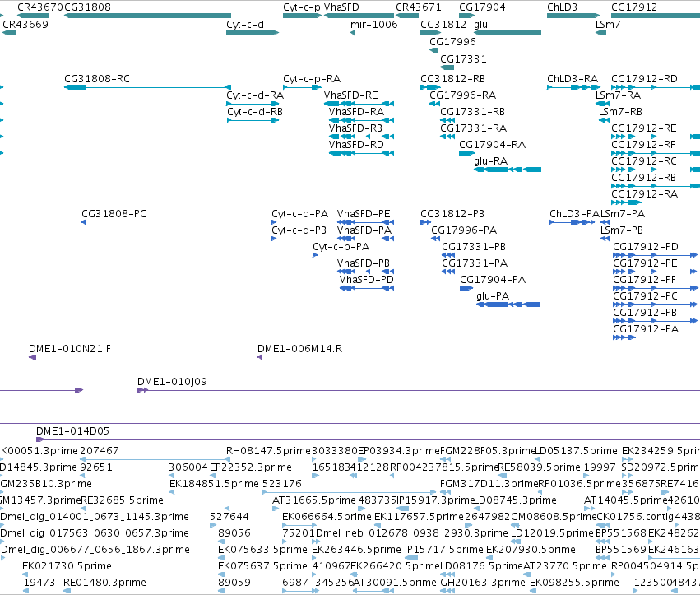Screen dimensions: 700x595
Task: Click the CG17904-RA transcript label
Action: click(493, 145)
